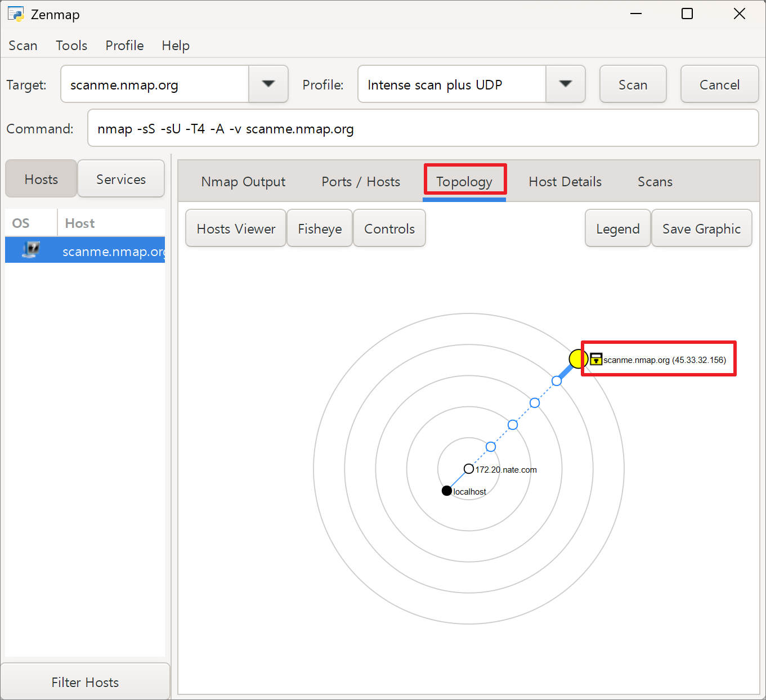Minimize the Zenmap window
The width and height of the screenshot is (766, 700).
click(x=636, y=14)
